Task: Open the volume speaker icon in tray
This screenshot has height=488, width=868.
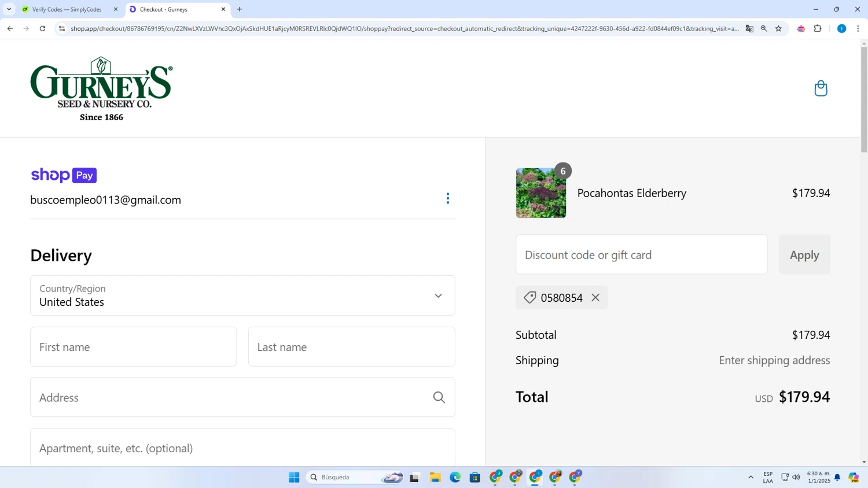Action: (x=796, y=477)
